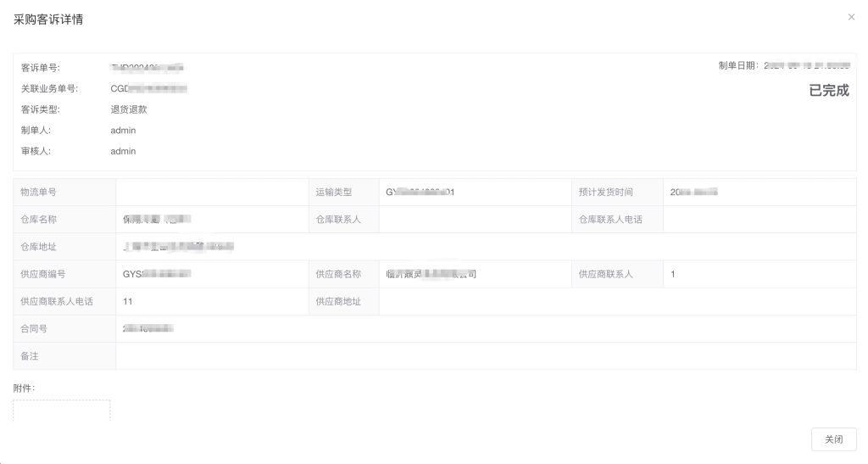The width and height of the screenshot is (868, 464).
Task: Select the 退货退款 complaint type value
Action: [x=129, y=109]
